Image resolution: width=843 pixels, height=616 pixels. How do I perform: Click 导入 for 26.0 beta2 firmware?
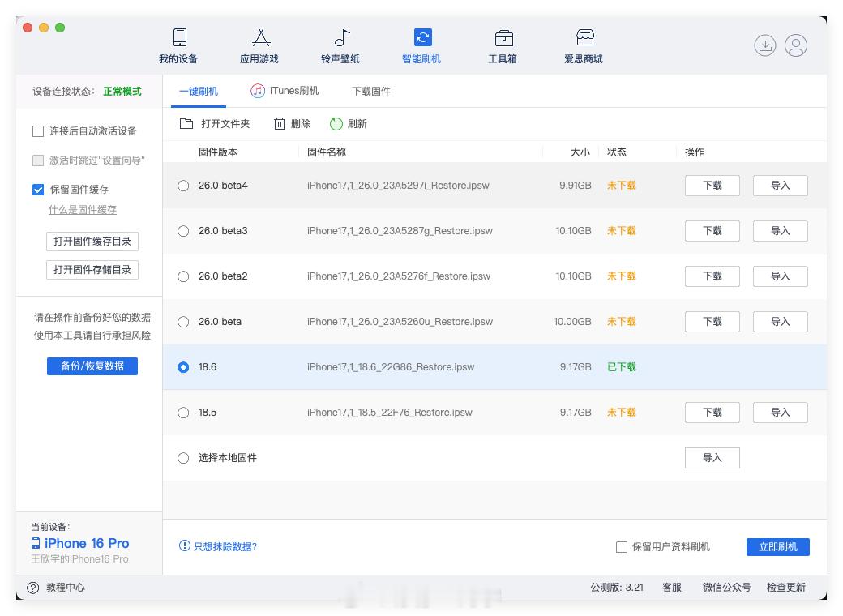pos(780,276)
